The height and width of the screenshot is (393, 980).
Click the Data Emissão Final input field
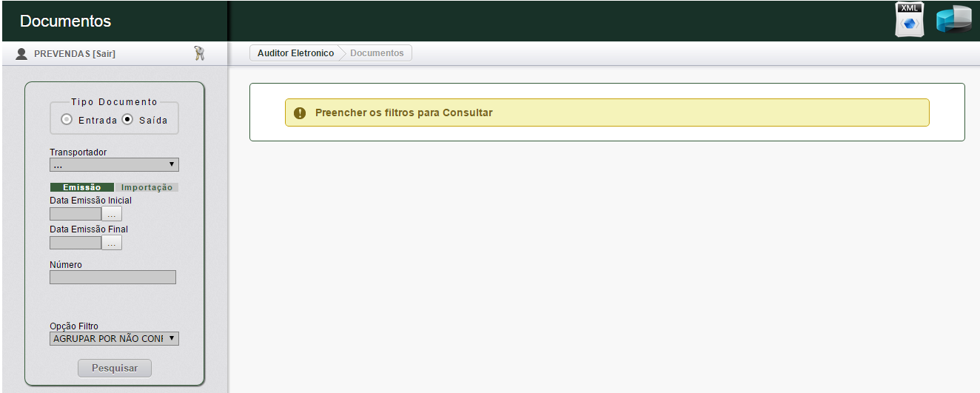click(x=75, y=243)
